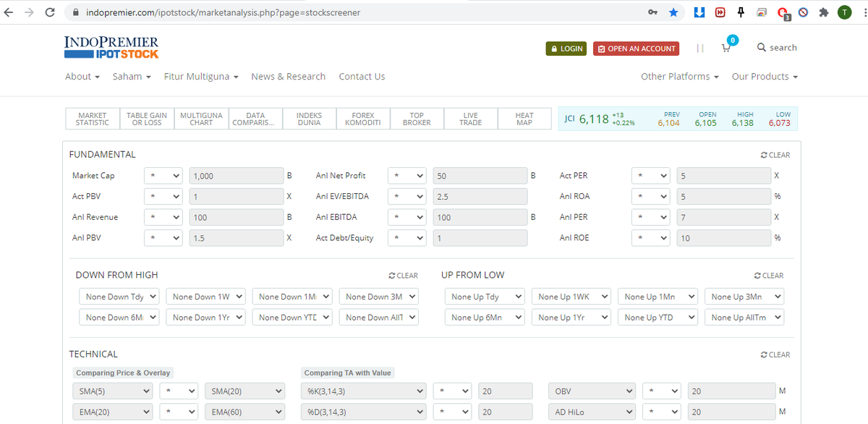The width and height of the screenshot is (868, 424).
Task: Click the Market Cap value field
Action: (x=236, y=176)
